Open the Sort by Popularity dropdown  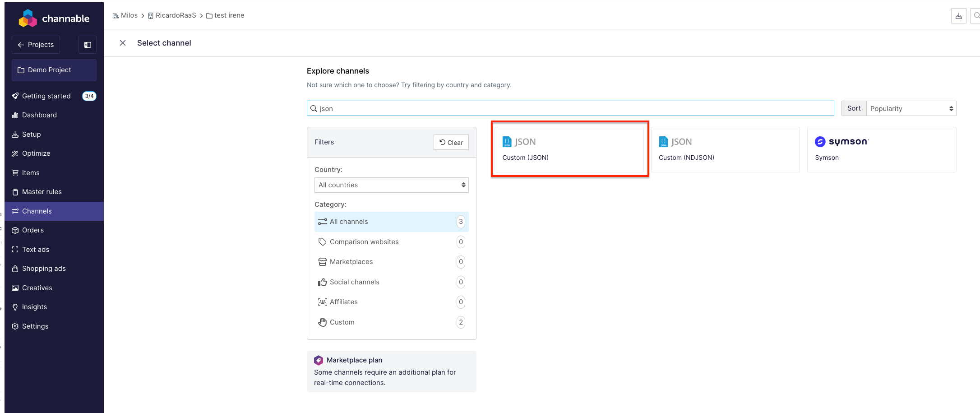click(911, 108)
